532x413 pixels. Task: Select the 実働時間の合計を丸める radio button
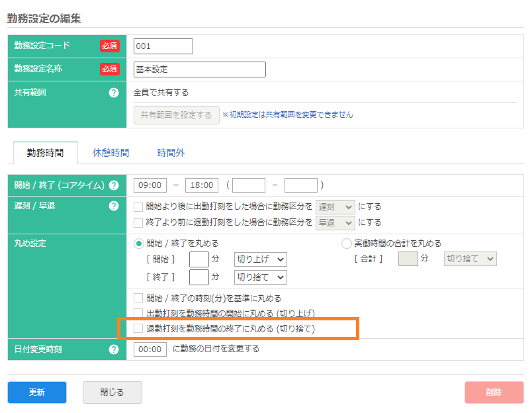coord(347,243)
